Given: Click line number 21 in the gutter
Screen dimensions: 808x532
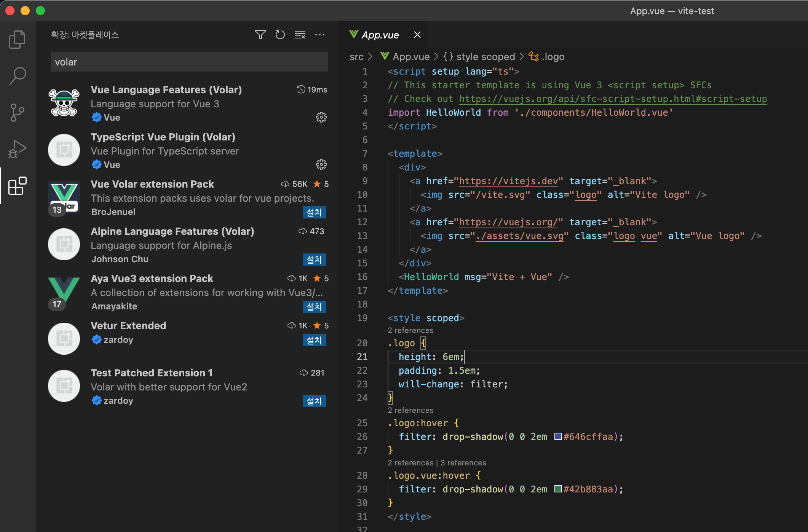Looking at the screenshot, I should 362,357.
